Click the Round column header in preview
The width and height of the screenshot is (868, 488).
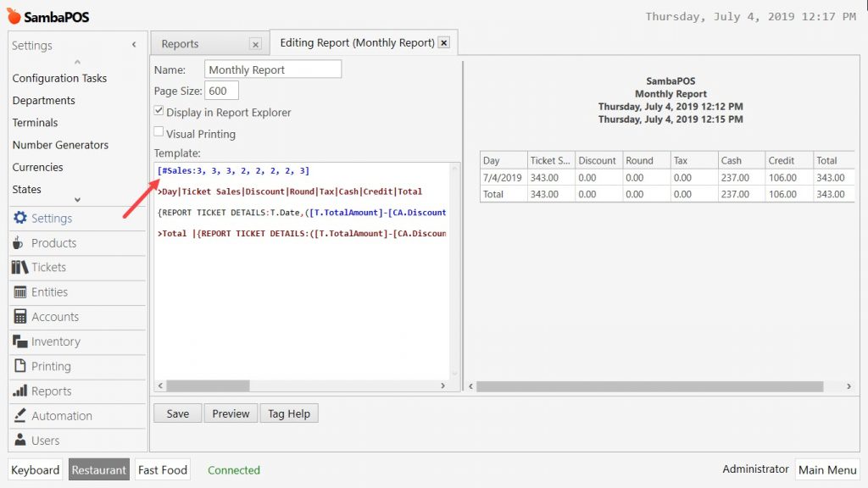click(x=647, y=160)
